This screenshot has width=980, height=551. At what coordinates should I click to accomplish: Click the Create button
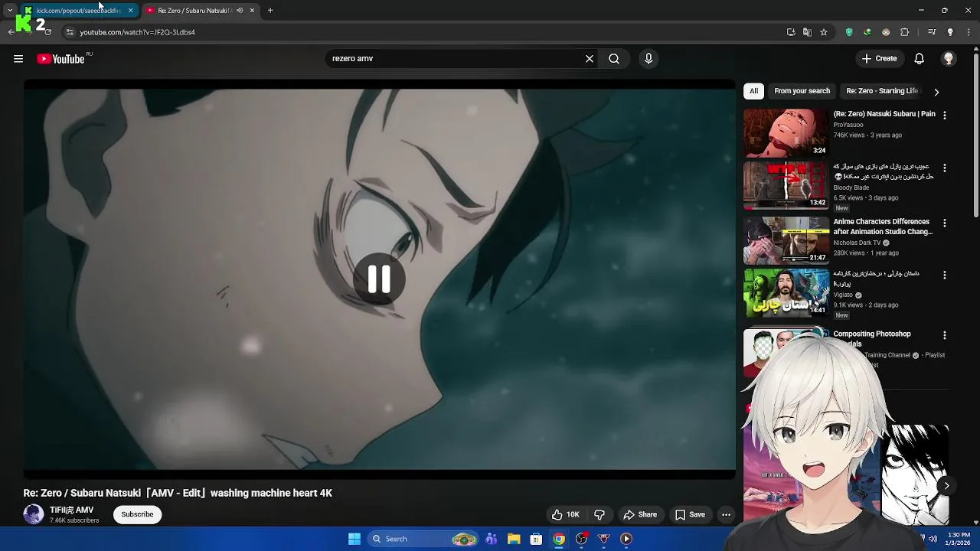(x=879, y=59)
